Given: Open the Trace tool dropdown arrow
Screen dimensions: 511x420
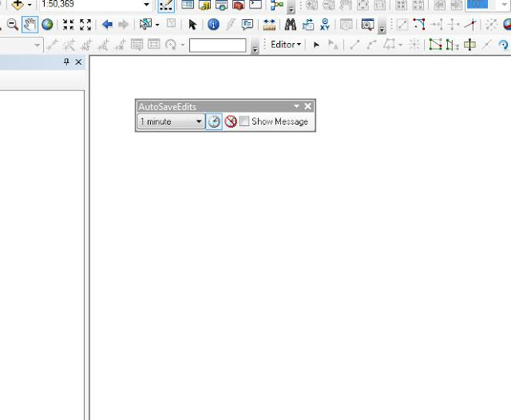Looking at the screenshot, I should click(400, 45).
